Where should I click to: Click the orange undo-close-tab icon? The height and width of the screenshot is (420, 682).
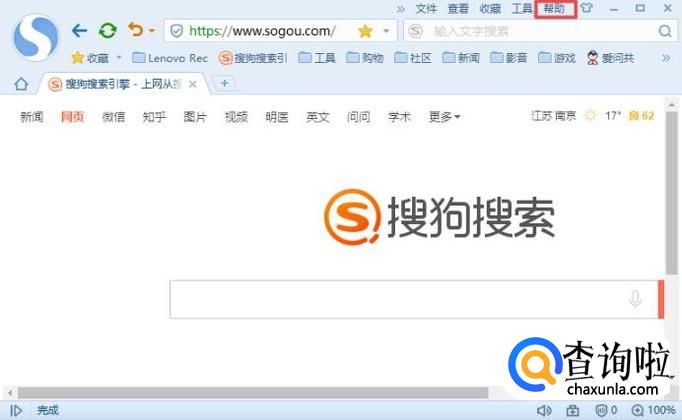(136, 30)
